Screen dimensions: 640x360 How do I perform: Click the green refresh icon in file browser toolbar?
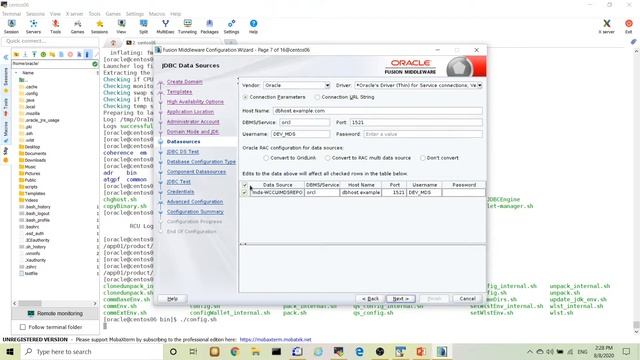43,54
